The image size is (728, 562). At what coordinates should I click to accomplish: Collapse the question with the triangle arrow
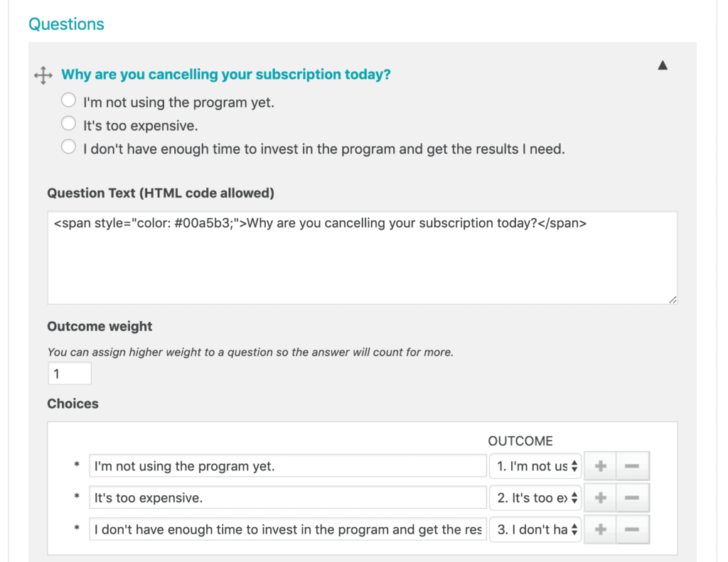662,65
